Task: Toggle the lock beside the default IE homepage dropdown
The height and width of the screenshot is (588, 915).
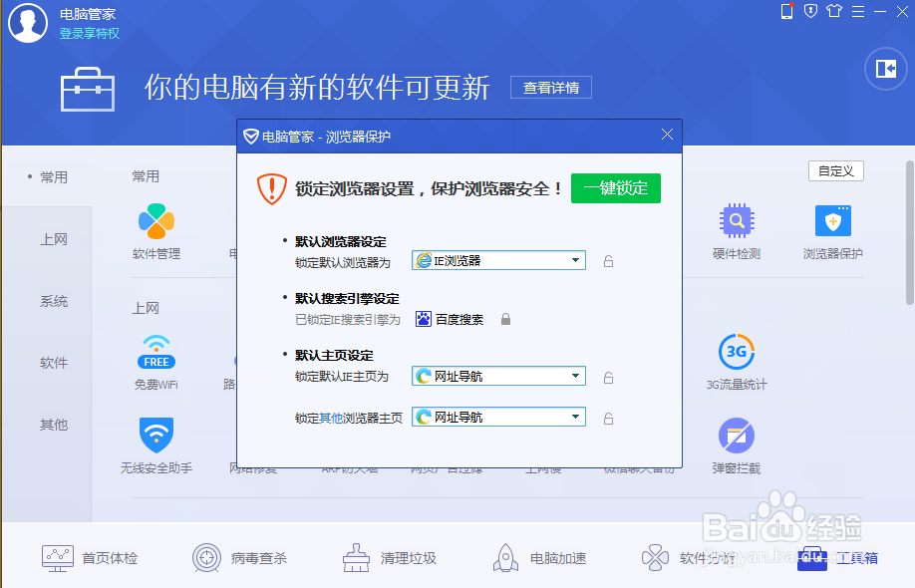Action: [x=608, y=378]
